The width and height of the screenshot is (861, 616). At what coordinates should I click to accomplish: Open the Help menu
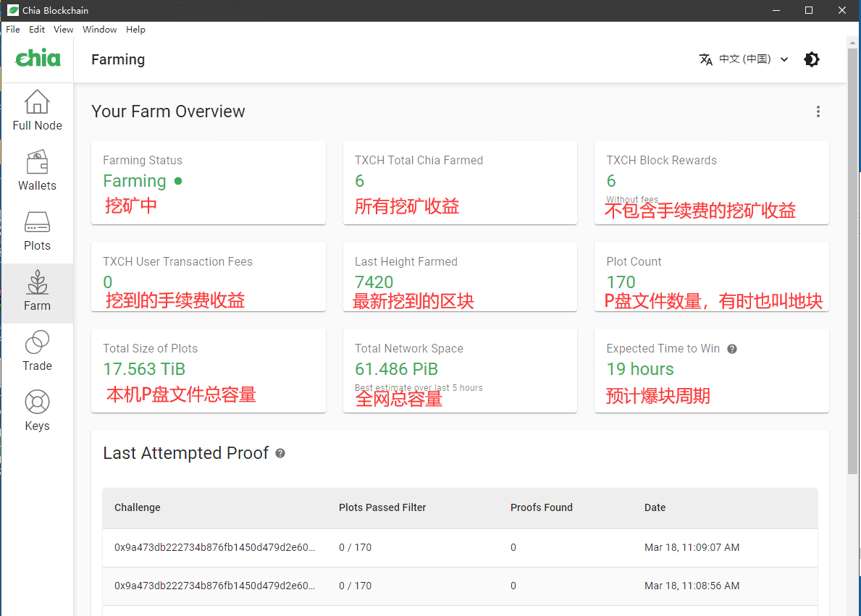135,30
